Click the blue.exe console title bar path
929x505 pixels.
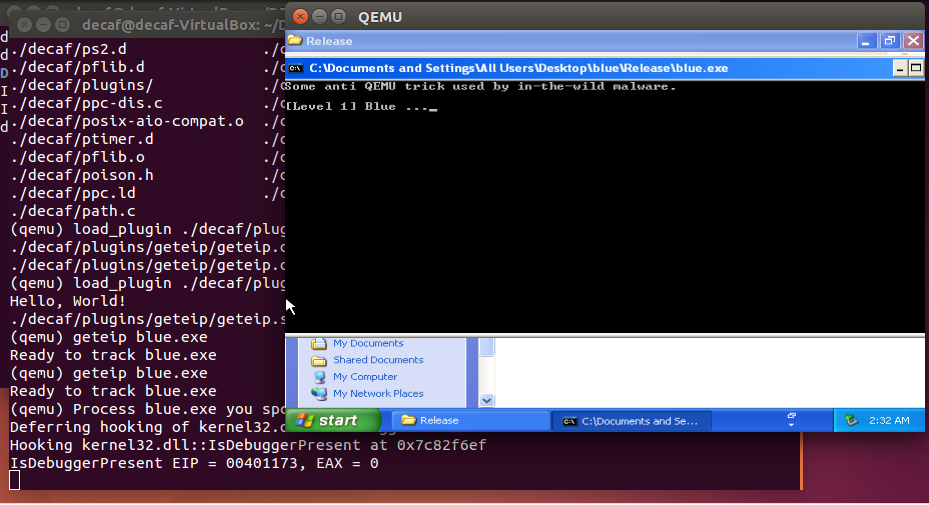tap(518, 68)
